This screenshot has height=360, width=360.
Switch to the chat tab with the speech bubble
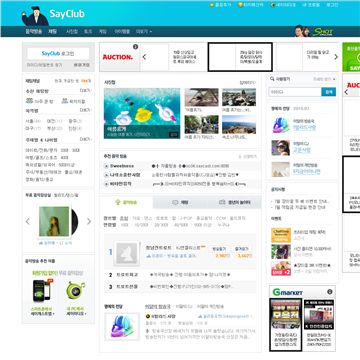pyautogui.click(x=180, y=202)
